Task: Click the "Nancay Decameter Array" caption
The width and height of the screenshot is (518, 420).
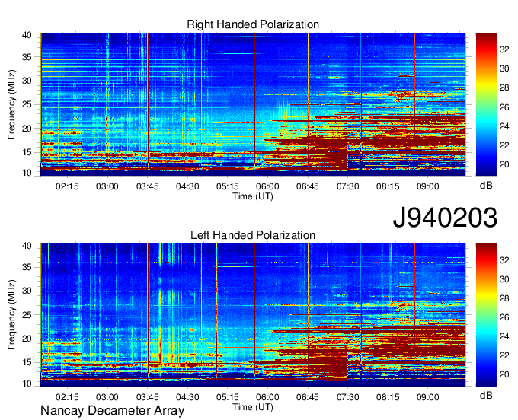Action: (x=112, y=411)
